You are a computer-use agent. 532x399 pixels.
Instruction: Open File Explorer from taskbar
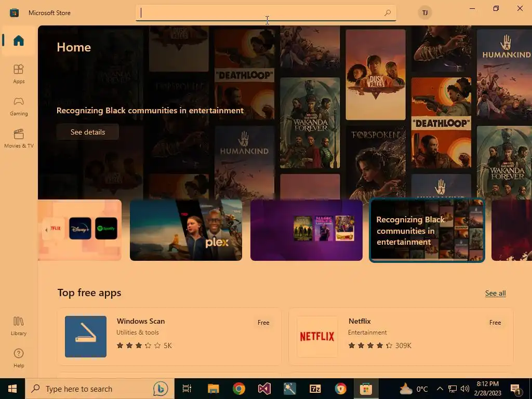click(213, 389)
